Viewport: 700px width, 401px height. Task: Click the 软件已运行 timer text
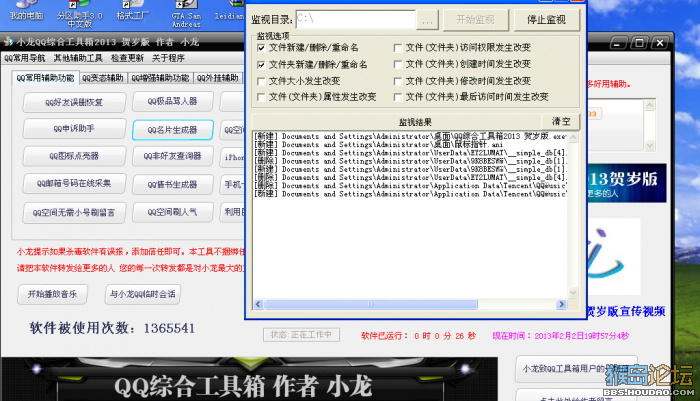pos(418,336)
